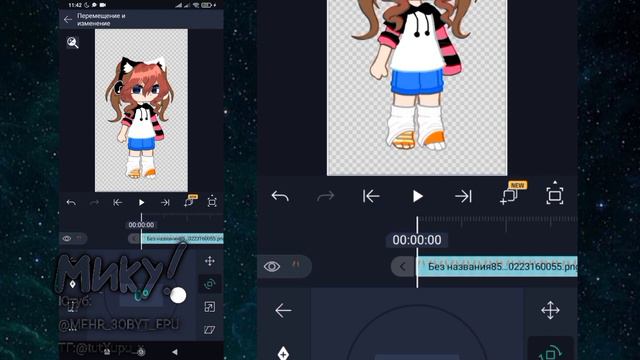Play the animation in large editor view
The width and height of the screenshot is (640, 360).
pyautogui.click(x=417, y=196)
